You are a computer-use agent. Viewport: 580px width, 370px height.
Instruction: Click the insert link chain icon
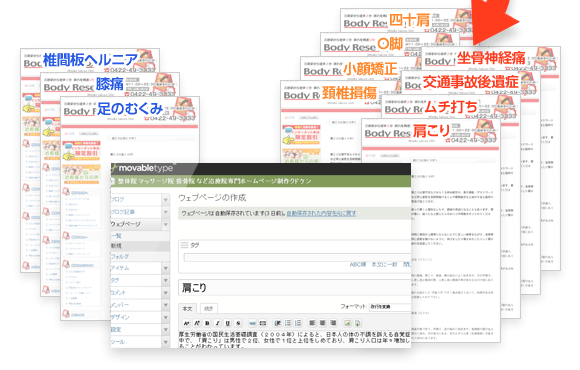point(252,323)
